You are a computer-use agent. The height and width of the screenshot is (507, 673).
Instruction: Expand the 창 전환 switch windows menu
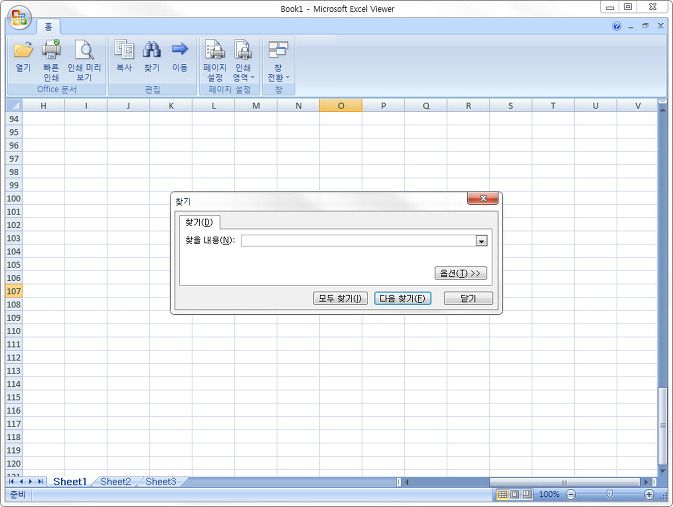pyautogui.click(x=278, y=61)
